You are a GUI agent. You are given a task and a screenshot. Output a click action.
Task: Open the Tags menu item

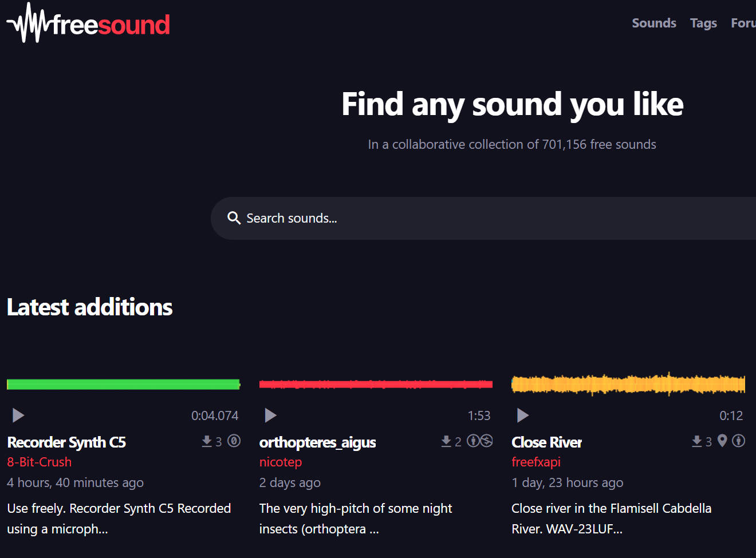tap(703, 23)
